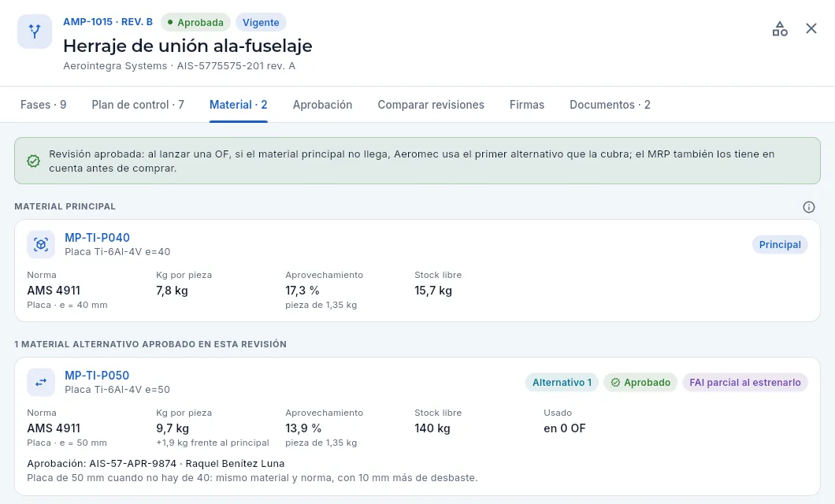Screen dimensions: 835x504
Task: Open the shapes icon in the header
Action: (x=780, y=28)
